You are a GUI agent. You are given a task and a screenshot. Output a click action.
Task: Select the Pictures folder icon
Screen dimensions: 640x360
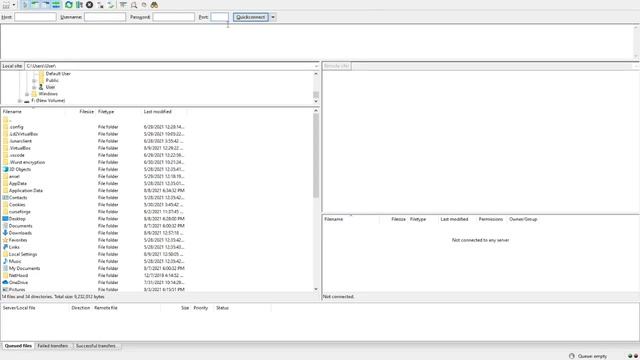click(x=5, y=289)
